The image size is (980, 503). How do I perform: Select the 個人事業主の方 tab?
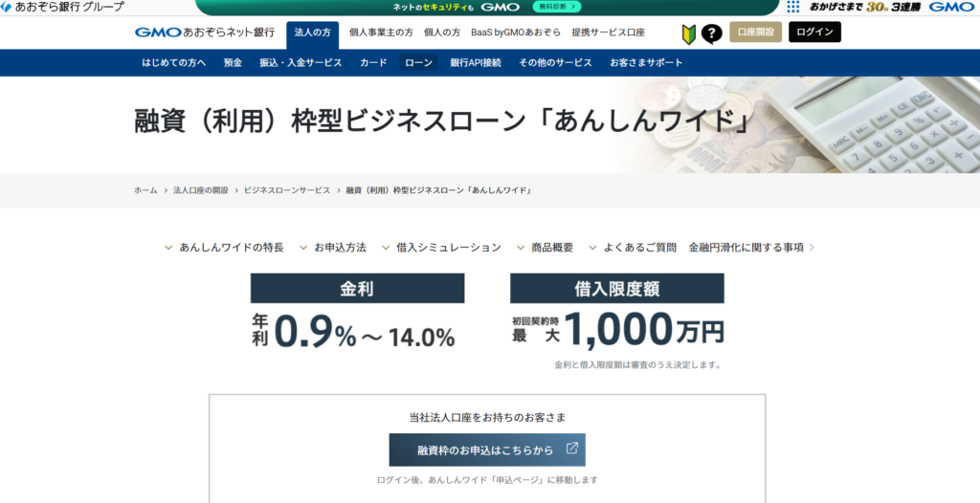[x=381, y=33]
